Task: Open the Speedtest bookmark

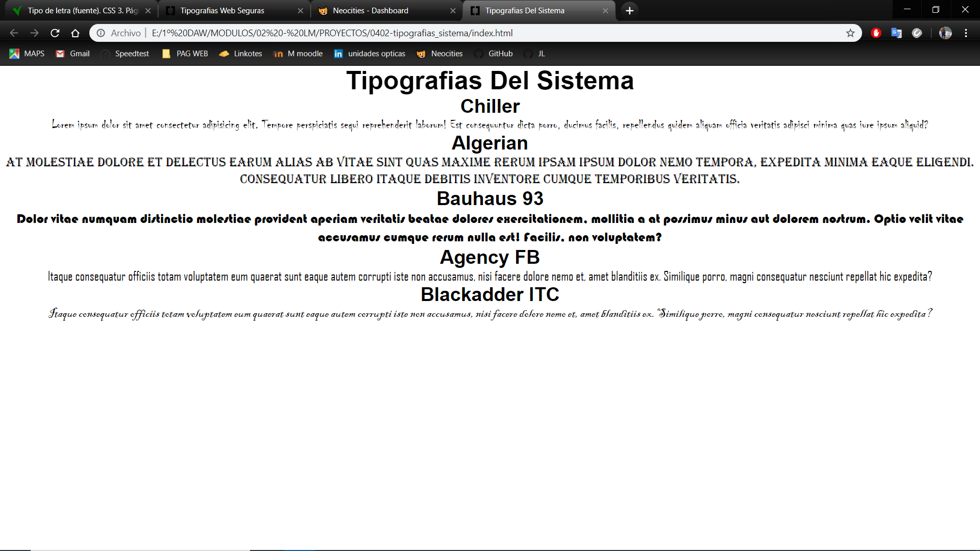Action: coord(126,54)
